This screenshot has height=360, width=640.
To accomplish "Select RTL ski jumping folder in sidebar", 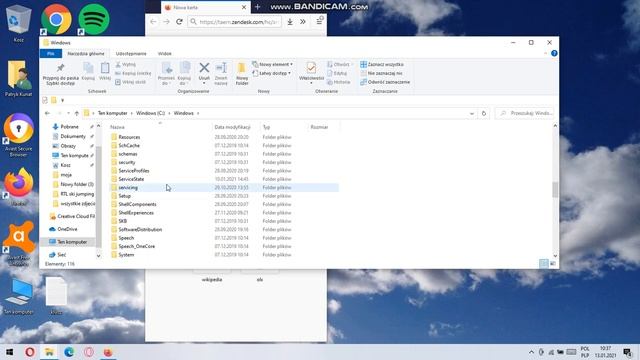I will tap(77, 194).
